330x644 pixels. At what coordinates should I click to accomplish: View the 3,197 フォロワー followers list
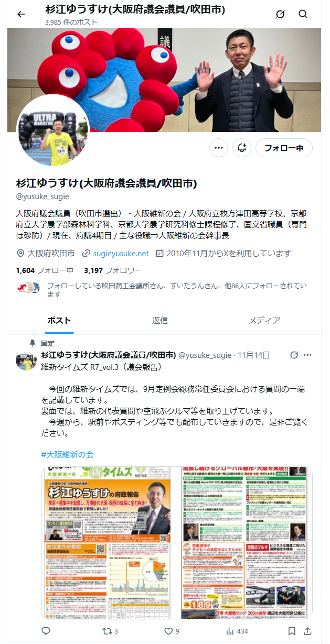(113, 270)
